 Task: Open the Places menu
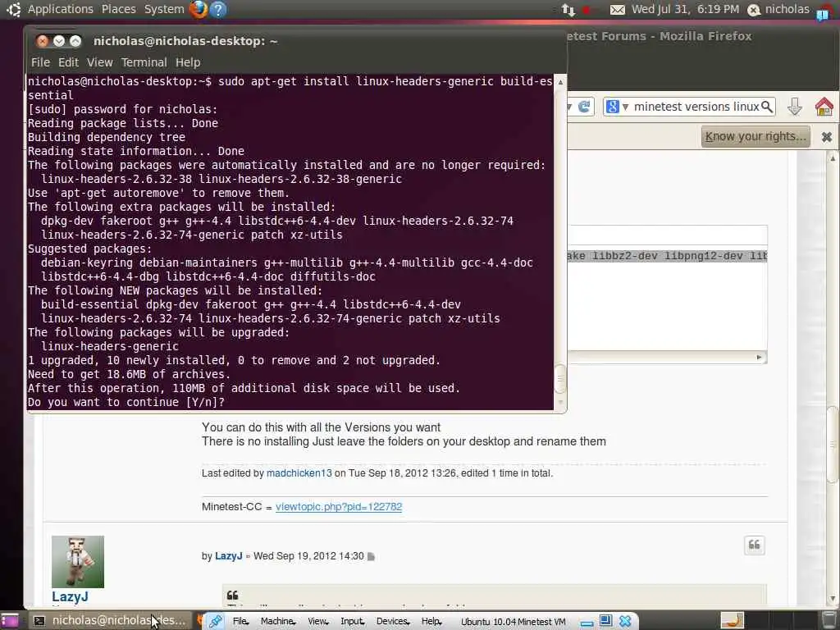point(118,9)
